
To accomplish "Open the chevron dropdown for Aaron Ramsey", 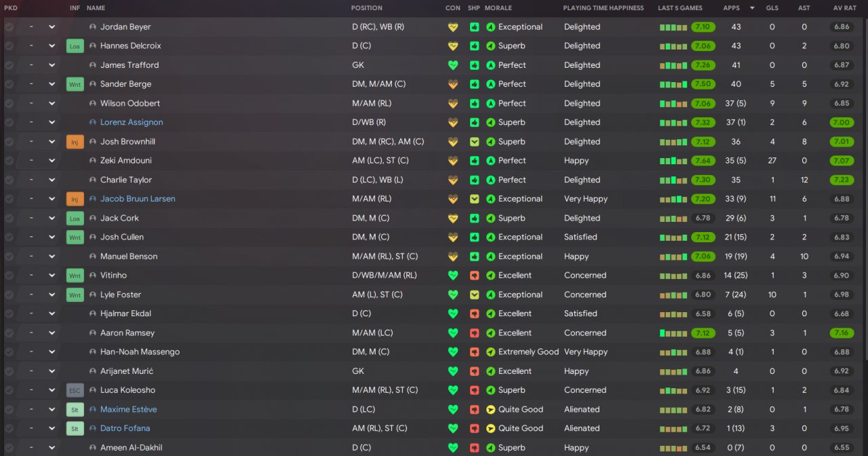I will (52, 333).
